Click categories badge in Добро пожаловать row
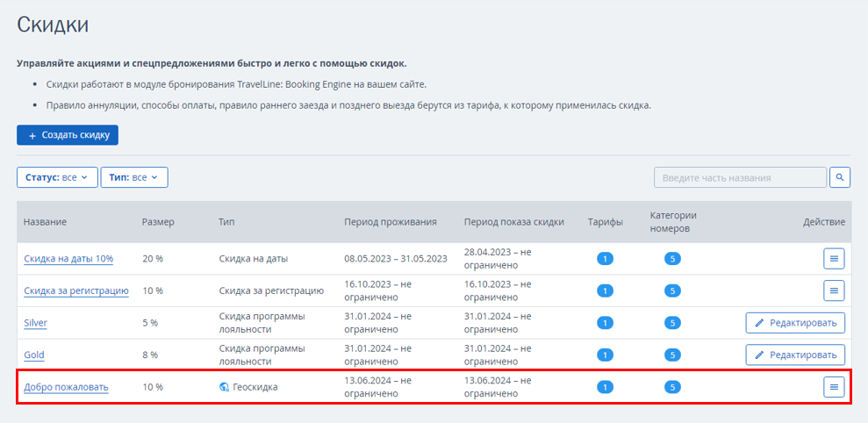This screenshot has height=423, width=868. click(672, 387)
